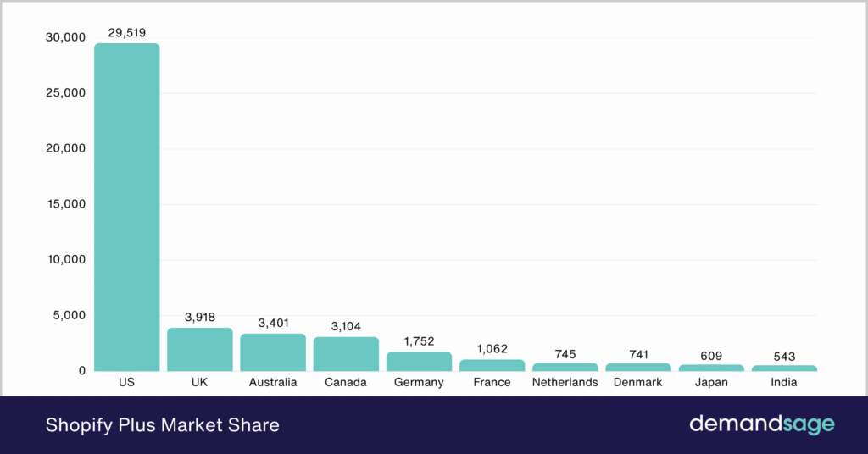Click the Denmark axis label
This screenshot has height=454, width=868.
(638, 382)
